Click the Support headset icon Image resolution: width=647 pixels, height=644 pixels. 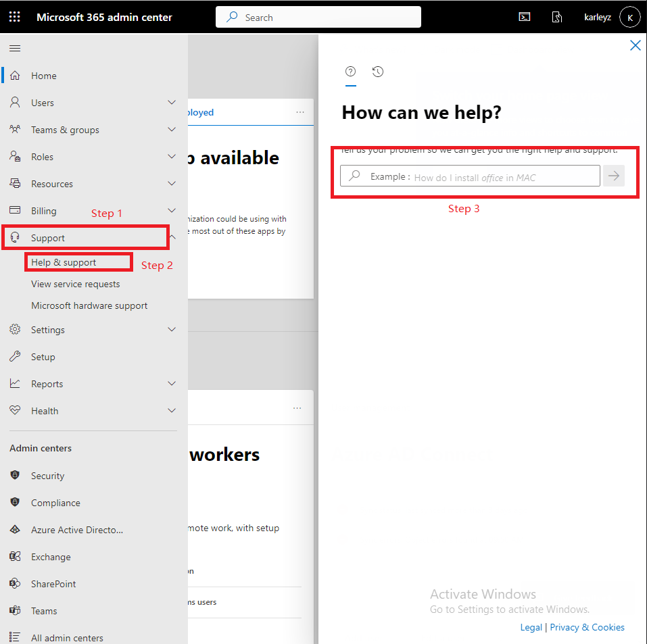[15, 237]
